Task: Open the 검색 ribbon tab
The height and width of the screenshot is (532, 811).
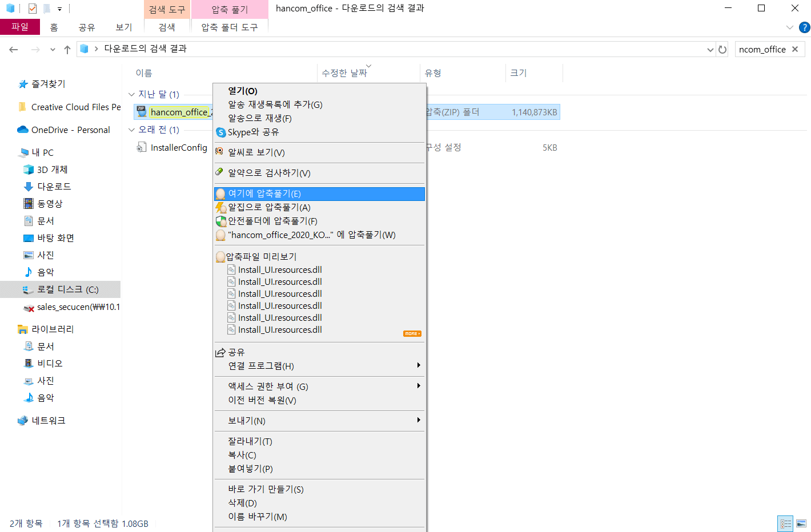Action: tap(167, 27)
